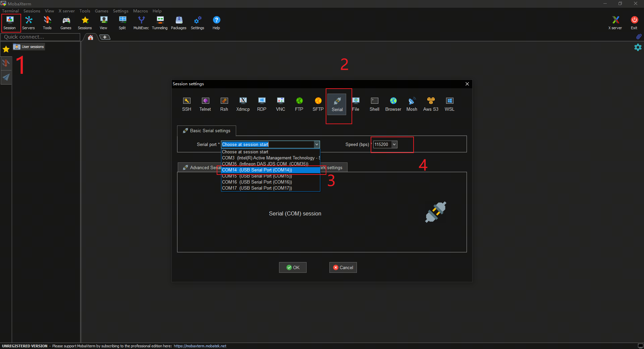
Task: Open the Servers toolbar icon
Action: pyautogui.click(x=29, y=23)
